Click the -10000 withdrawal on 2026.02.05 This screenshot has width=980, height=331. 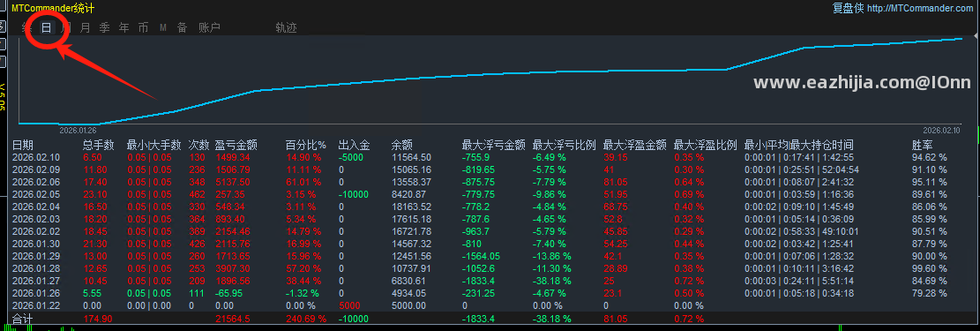353,194
